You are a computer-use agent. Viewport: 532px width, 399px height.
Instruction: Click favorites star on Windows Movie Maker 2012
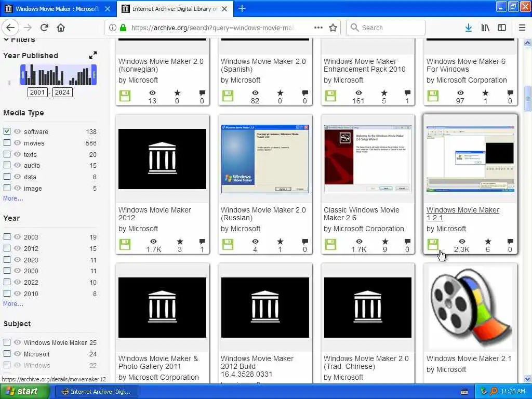[180, 241]
